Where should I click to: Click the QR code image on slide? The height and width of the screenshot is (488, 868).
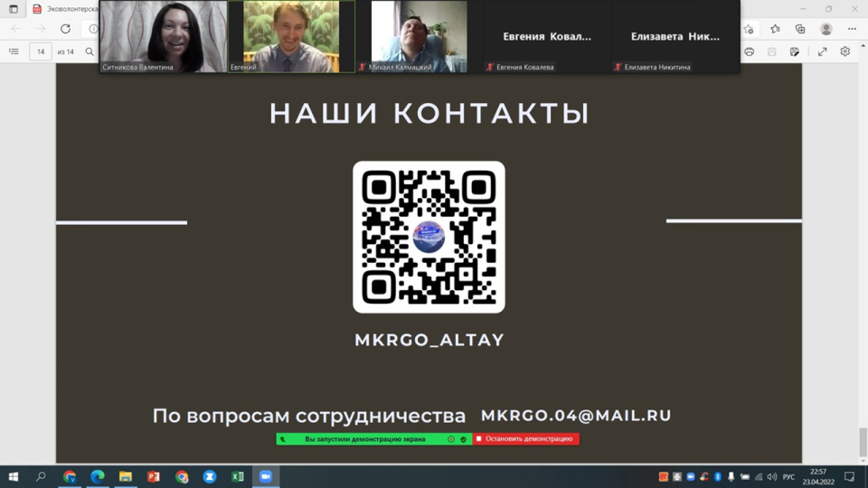tap(429, 237)
